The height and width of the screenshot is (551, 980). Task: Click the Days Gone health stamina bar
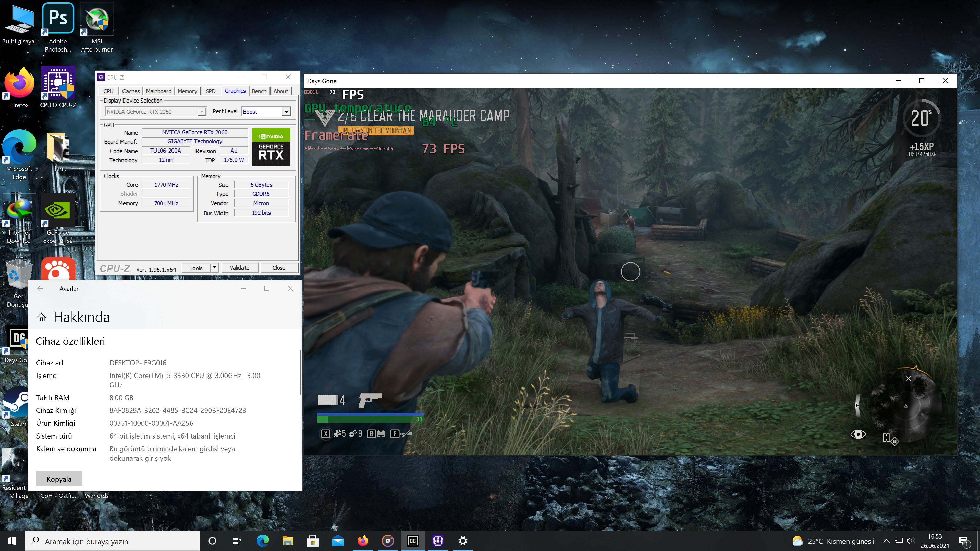[x=370, y=418]
